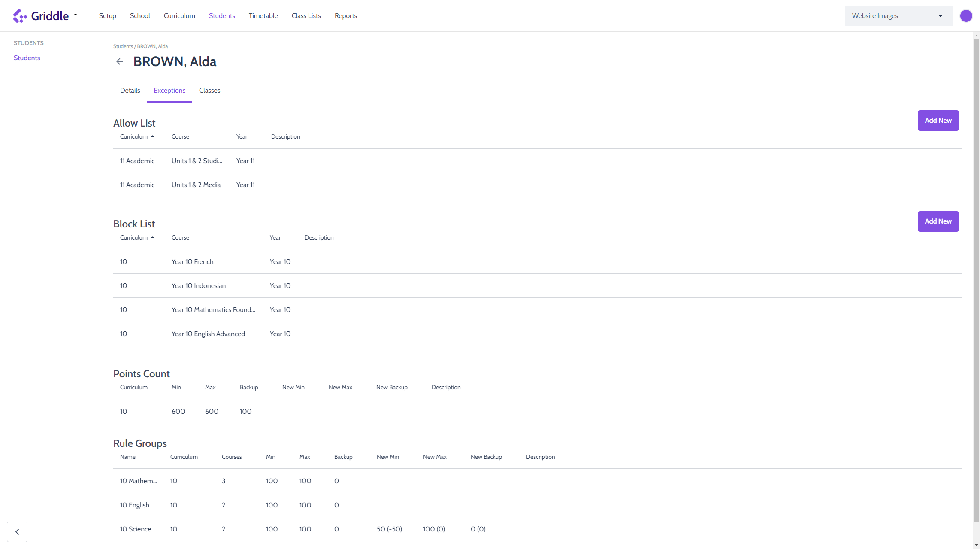Open the Reports menu
Image resolution: width=980 pixels, height=549 pixels.
pos(345,16)
